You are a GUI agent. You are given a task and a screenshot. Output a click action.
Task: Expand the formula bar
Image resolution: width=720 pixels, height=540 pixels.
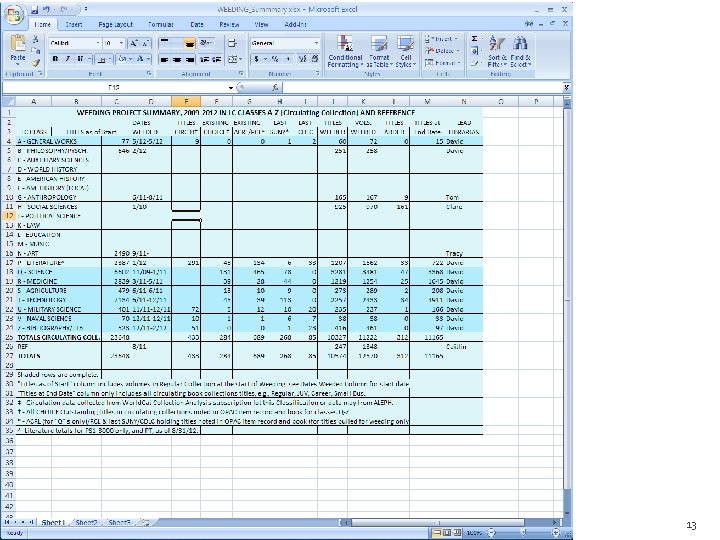(x=567, y=87)
